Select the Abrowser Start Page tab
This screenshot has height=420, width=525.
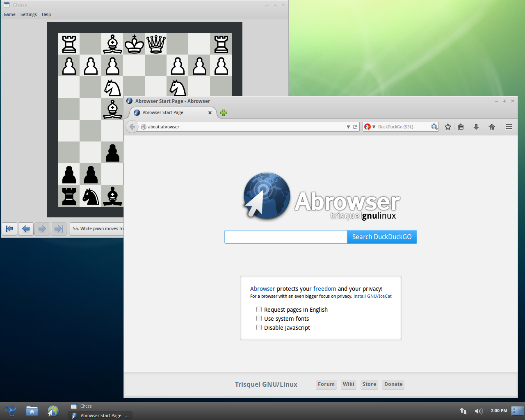pyautogui.click(x=173, y=113)
